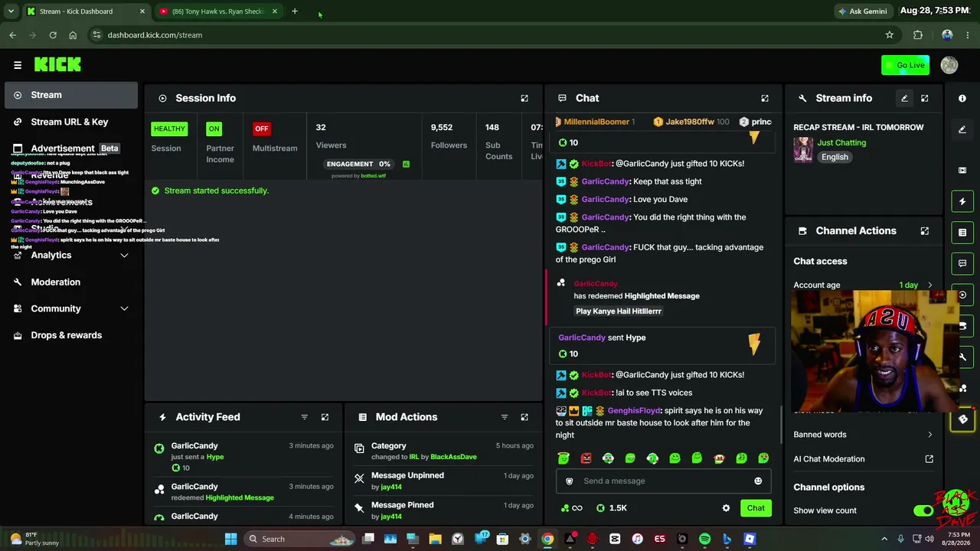Click the chat identity shield icon
Image resolution: width=980 pixels, height=551 pixels.
click(569, 481)
